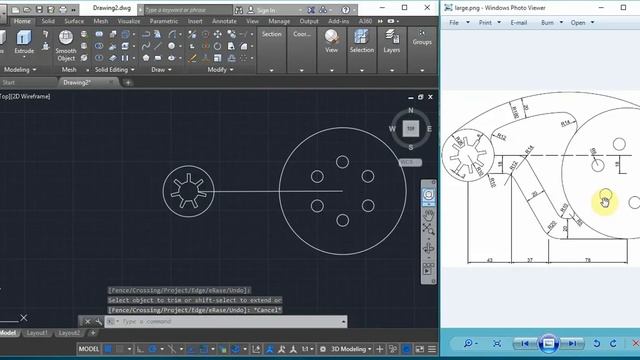640x360 pixels.
Task: Go to next image in Photo Viewer
Action: 573,344
